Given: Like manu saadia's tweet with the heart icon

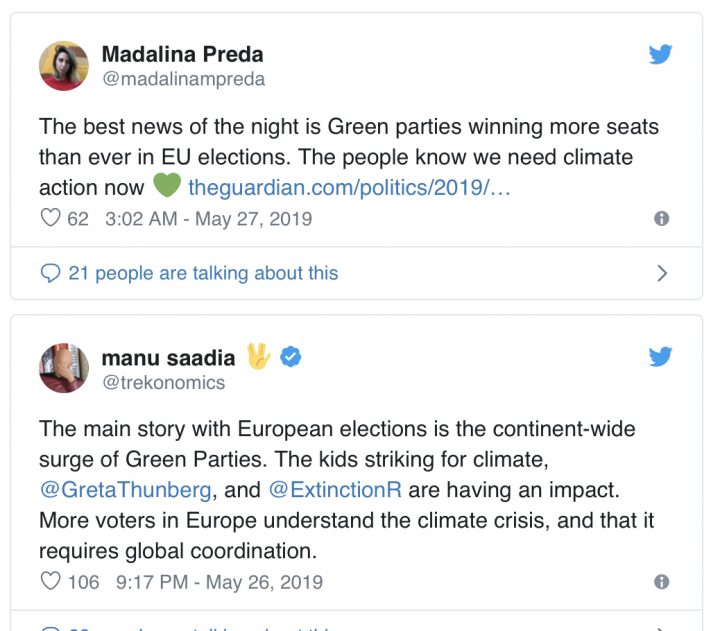Looking at the screenshot, I should 50,581.
